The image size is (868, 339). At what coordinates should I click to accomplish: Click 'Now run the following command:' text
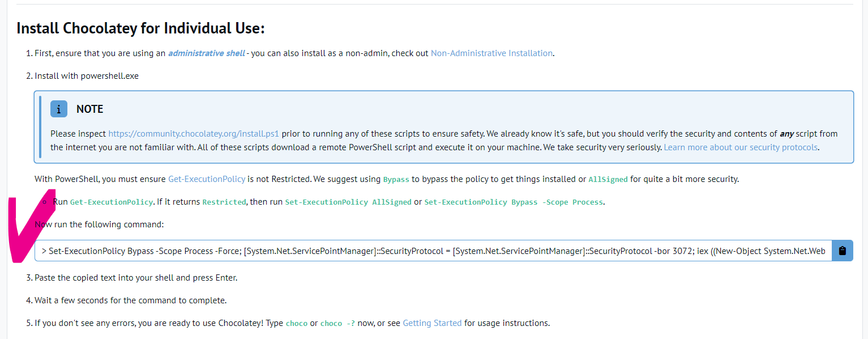[99, 224]
